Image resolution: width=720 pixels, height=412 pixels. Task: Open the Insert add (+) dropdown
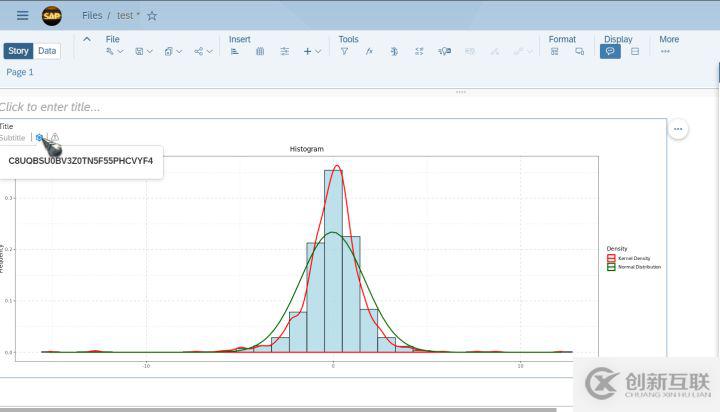[312, 51]
